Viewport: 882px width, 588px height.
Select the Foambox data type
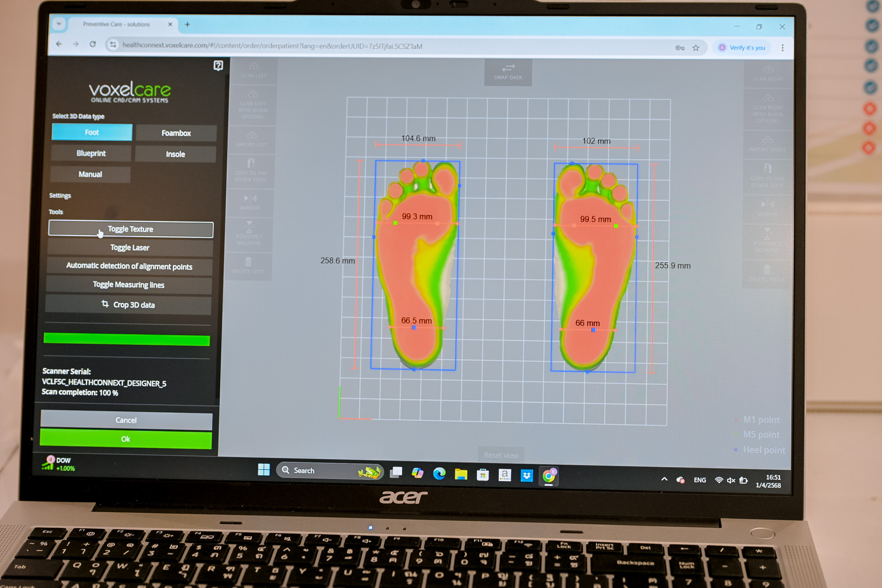tap(176, 133)
